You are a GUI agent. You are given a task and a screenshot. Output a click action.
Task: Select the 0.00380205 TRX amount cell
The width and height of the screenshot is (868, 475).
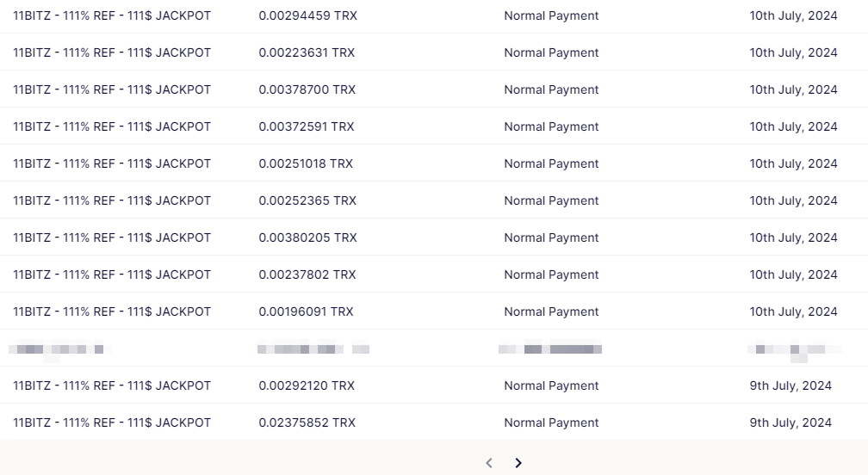(307, 237)
